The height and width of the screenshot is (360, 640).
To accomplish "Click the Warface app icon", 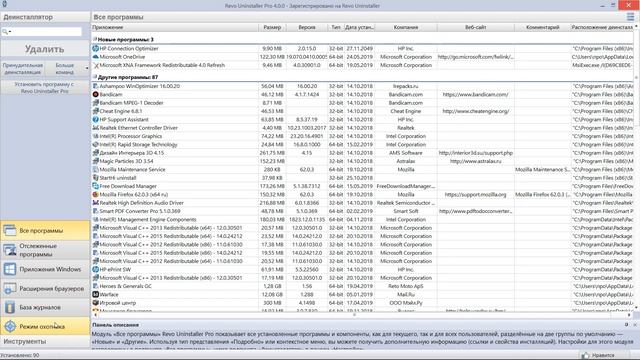I will (96, 294).
